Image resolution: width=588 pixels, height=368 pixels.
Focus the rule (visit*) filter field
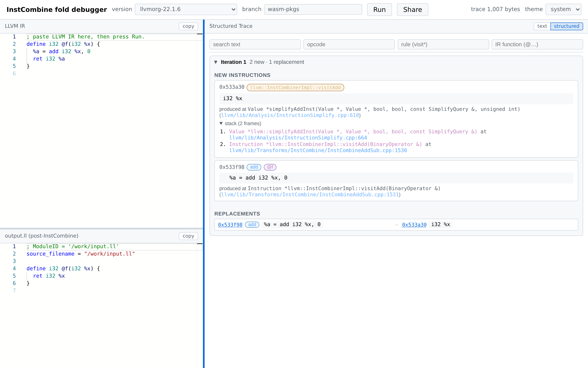click(443, 45)
